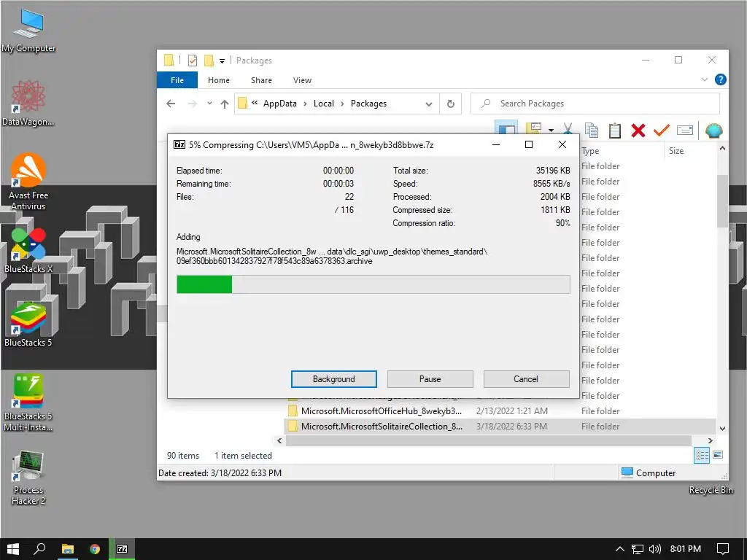Click the Background button in 7-Zip dialog
747x560 pixels.
333,379
